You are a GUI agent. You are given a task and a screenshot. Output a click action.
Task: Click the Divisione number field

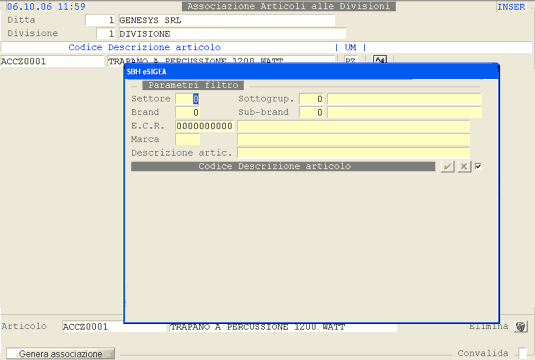tap(106, 34)
